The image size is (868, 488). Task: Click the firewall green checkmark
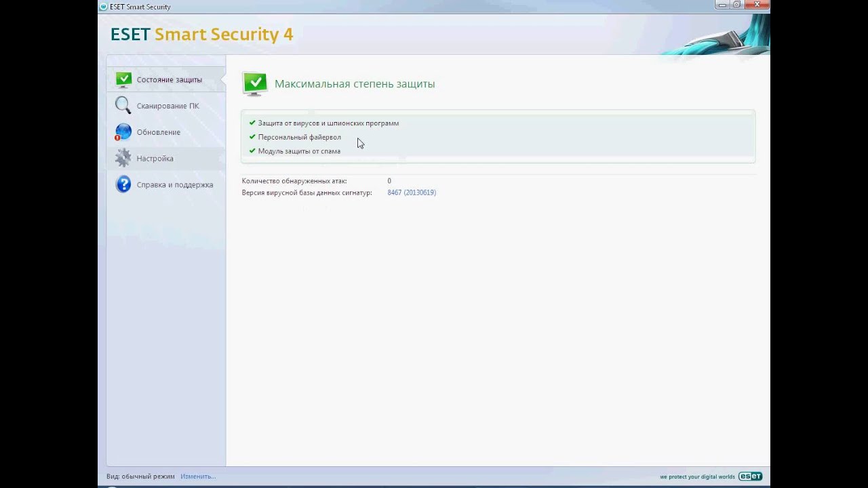(252, 137)
